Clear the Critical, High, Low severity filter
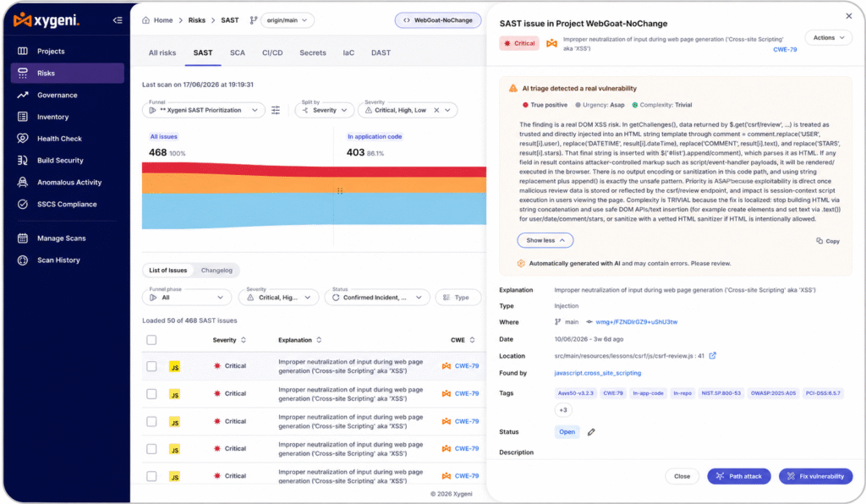866x504 pixels. point(436,111)
